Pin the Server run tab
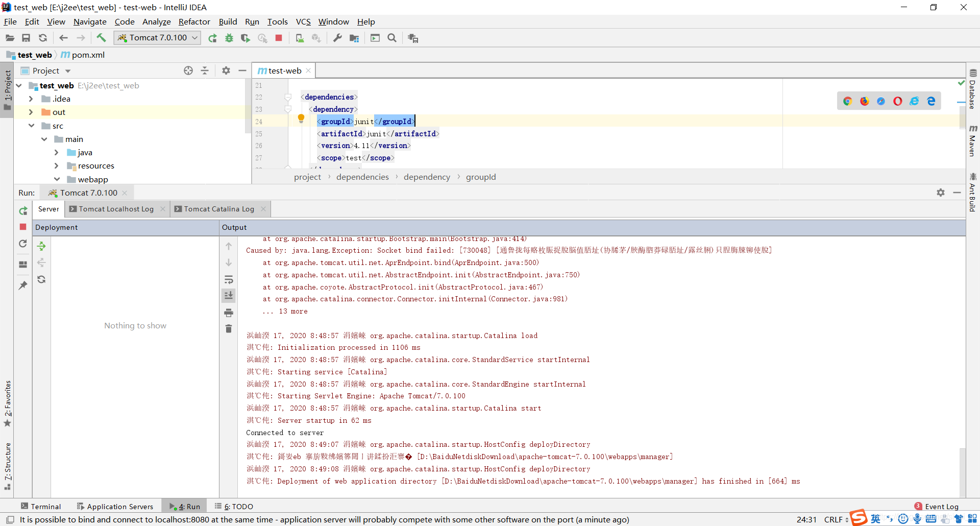This screenshot has height=526, width=980. tap(22, 285)
